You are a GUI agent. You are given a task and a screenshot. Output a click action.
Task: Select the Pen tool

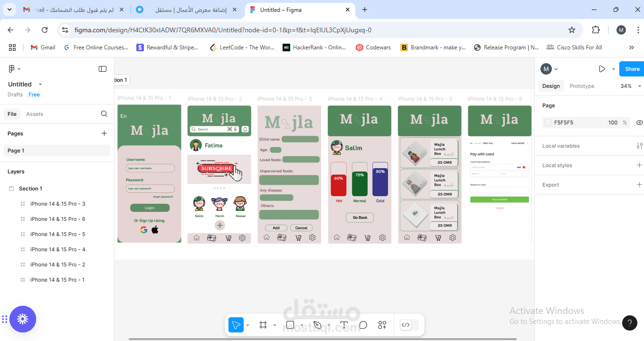coord(317,325)
